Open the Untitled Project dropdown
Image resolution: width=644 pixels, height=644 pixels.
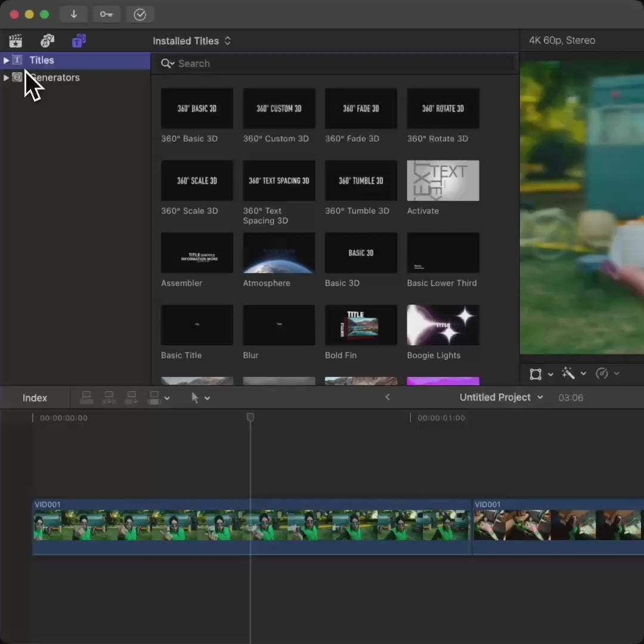pyautogui.click(x=501, y=397)
